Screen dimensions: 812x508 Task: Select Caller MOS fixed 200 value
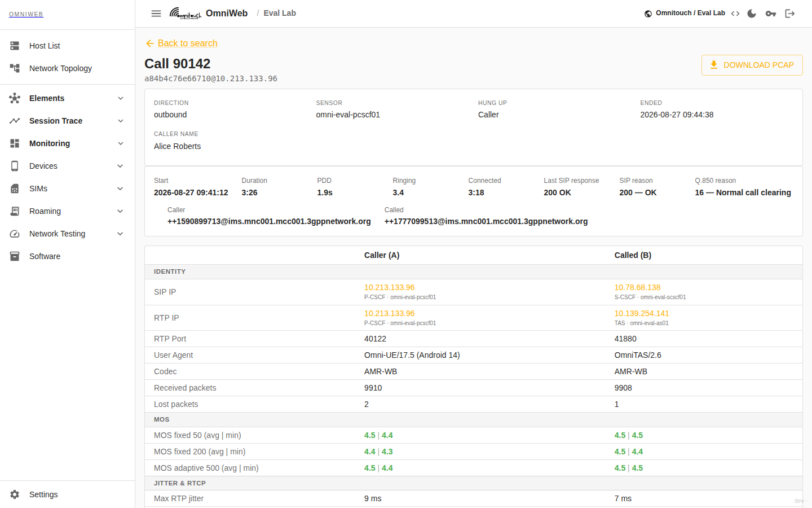378,452
